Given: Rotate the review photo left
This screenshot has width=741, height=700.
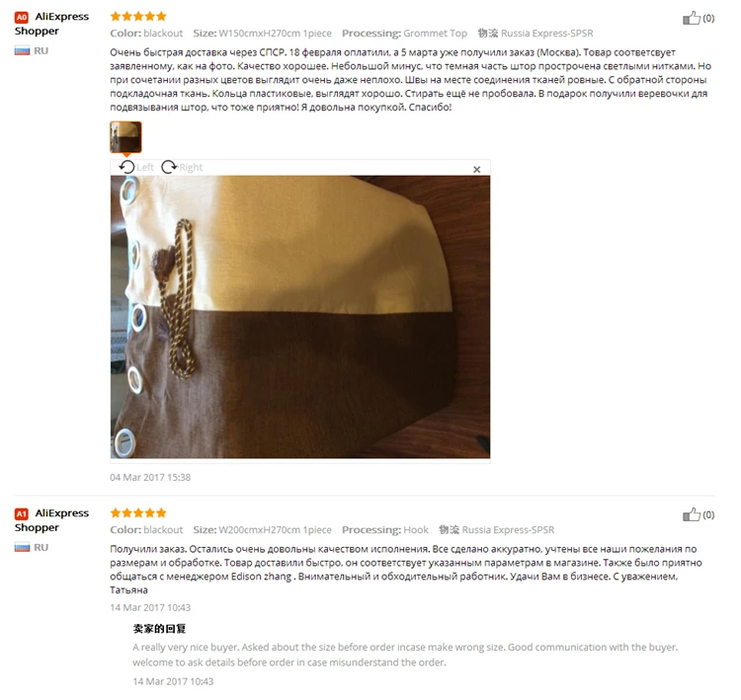Looking at the screenshot, I should 136,167.
